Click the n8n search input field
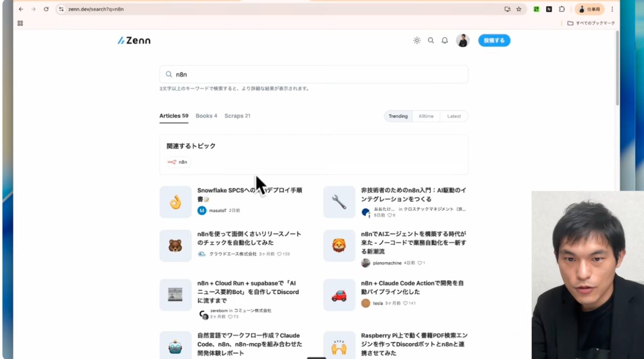The image size is (644, 359). [x=314, y=75]
